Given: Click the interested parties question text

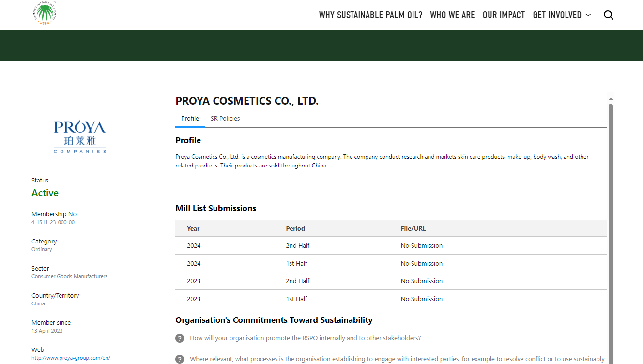Looking at the screenshot, I should 398,359.
